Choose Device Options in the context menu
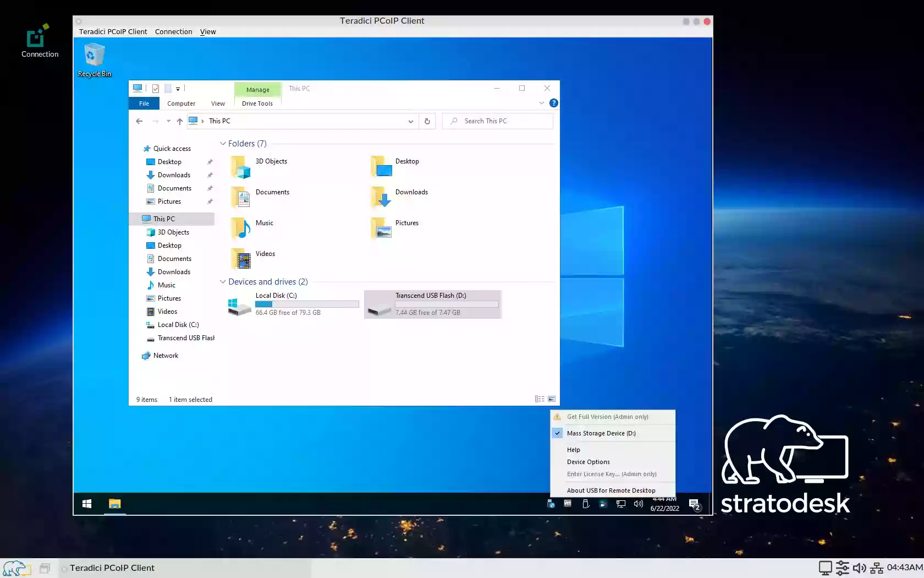924x578 pixels. click(x=588, y=462)
